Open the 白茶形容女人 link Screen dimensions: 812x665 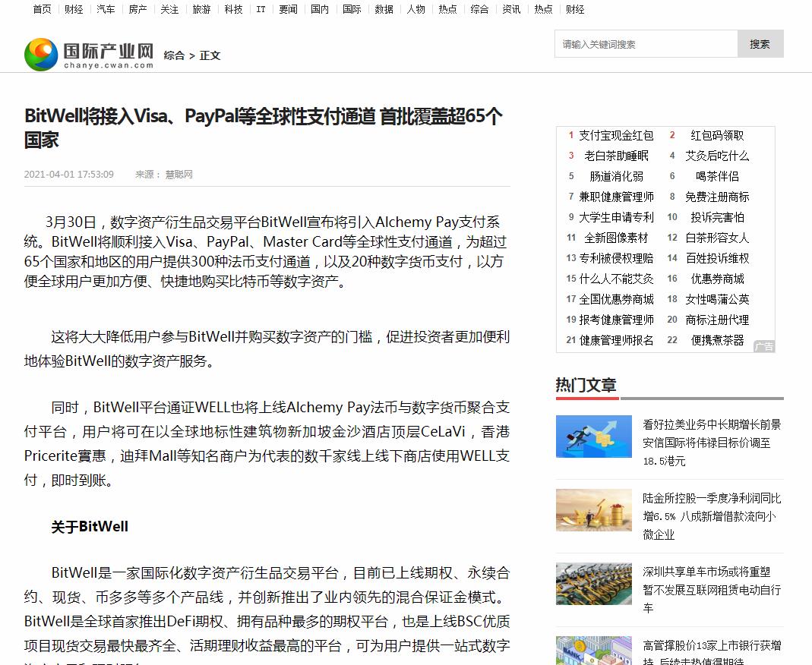tap(717, 238)
